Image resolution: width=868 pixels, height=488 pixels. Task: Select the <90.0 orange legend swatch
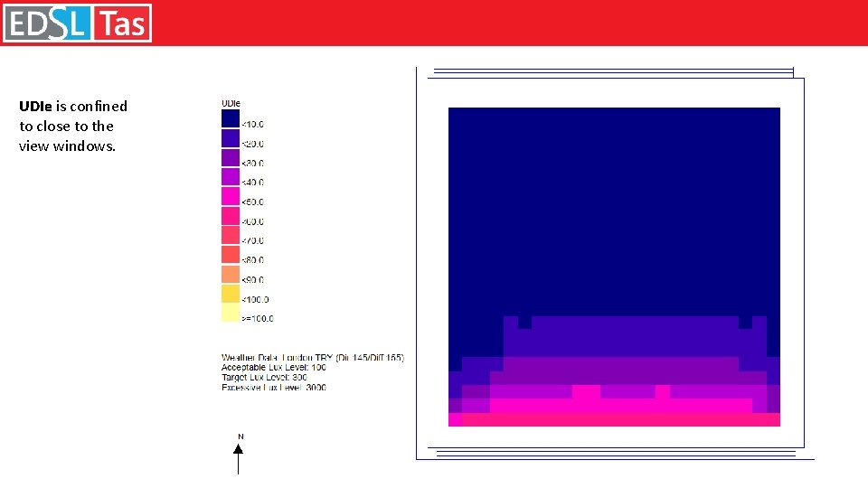coord(231,274)
